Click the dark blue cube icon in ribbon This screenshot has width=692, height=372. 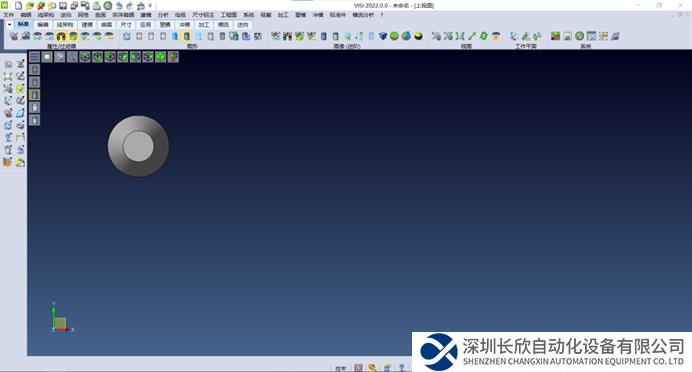point(383,36)
